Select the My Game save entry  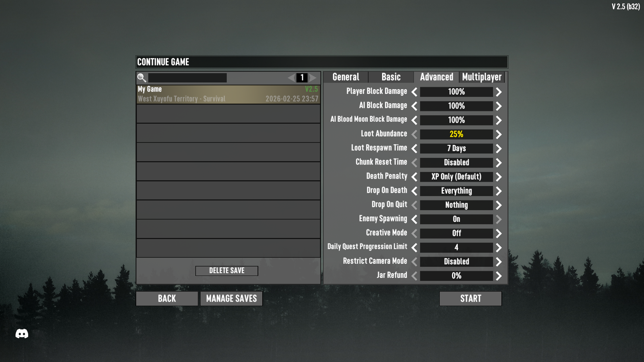pyautogui.click(x=228, y=94)
